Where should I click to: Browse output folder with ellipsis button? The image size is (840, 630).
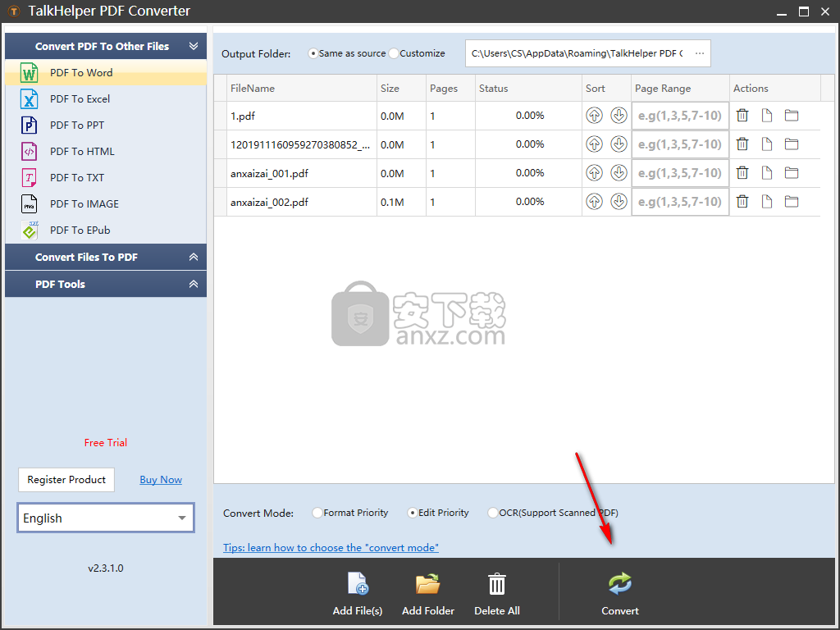700,53
